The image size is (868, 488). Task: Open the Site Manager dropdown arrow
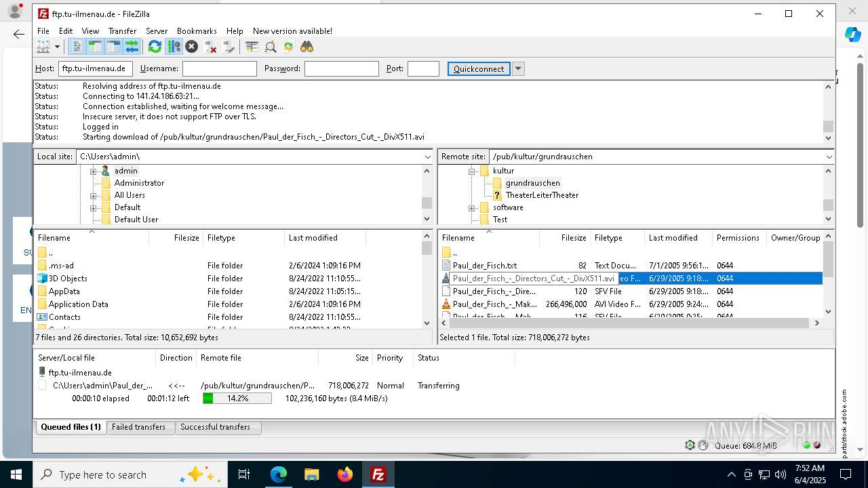57,47
